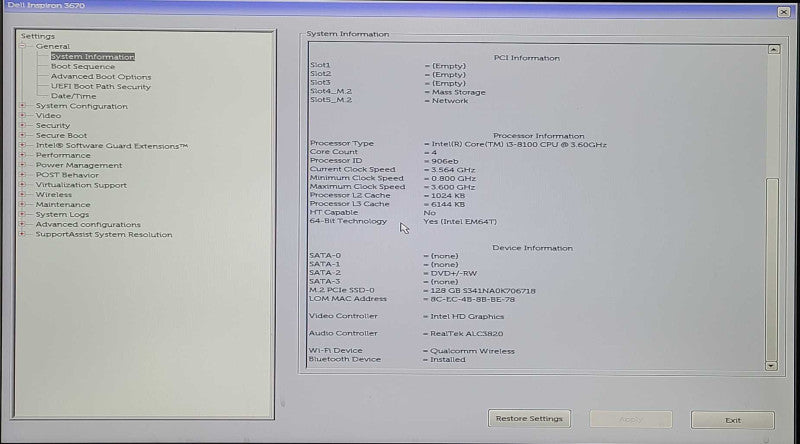The width and height of the screenshot is (800, 444).
Task: Select the System Logs label
Action: (x=62, y=214)
